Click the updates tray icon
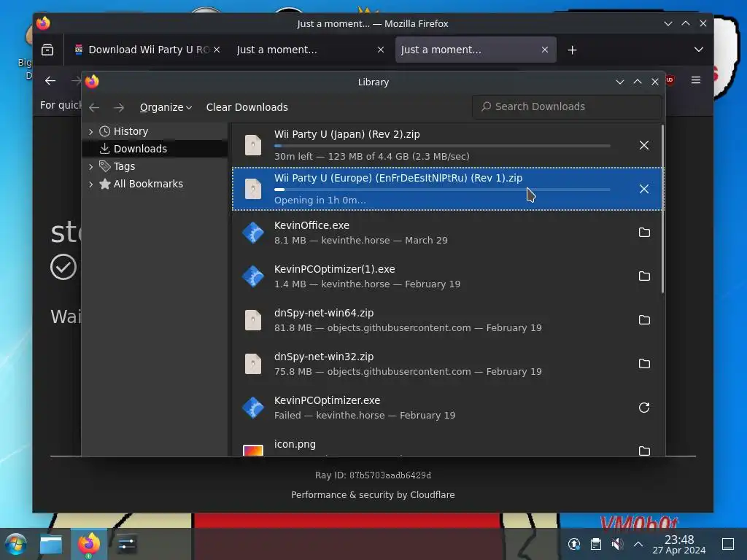The image size is (747, 560). tap(574, 544)
